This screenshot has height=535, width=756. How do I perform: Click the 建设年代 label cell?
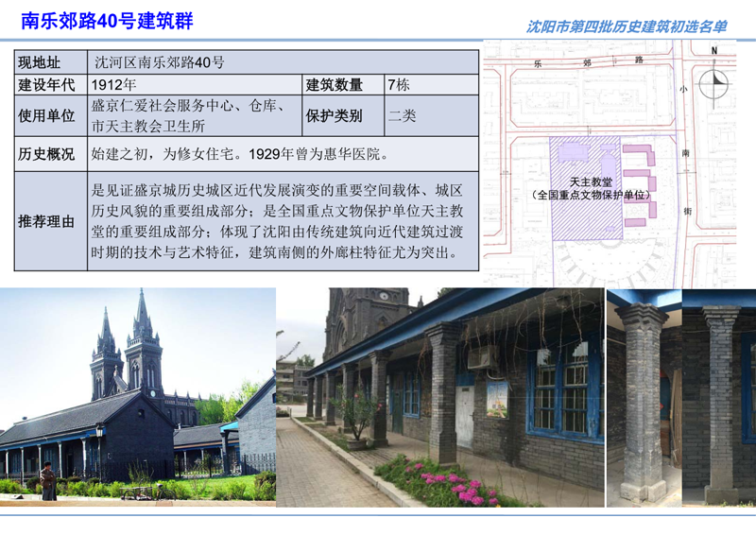point(51,85)
